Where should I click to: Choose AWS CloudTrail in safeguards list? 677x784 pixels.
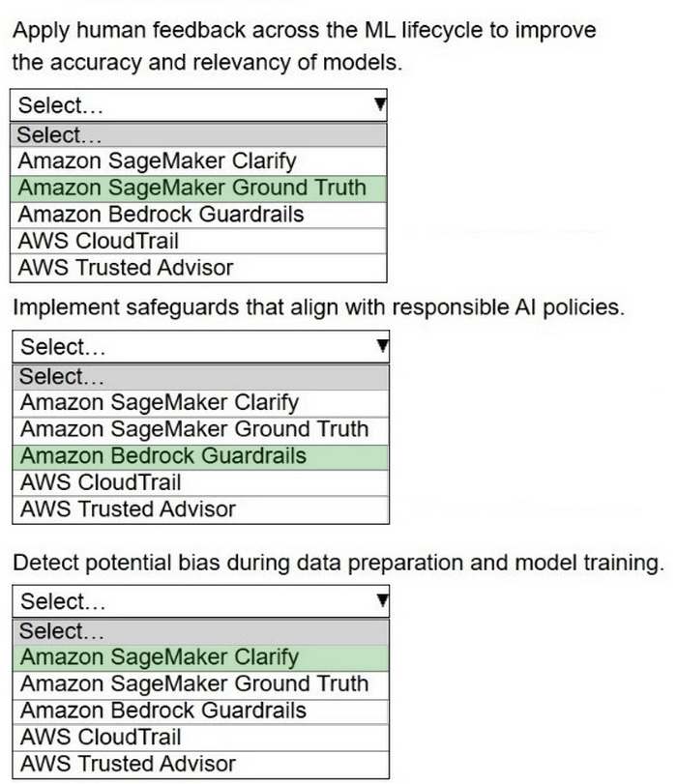101,481
